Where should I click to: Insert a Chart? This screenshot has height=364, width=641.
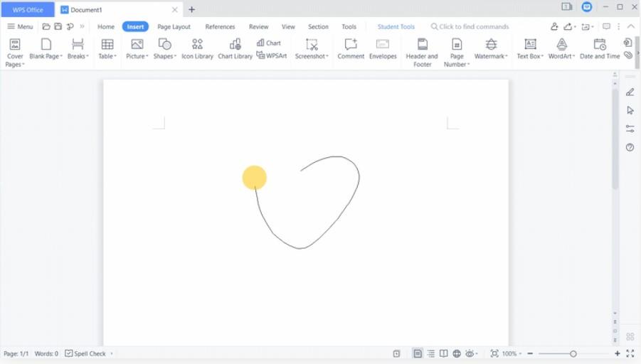point(269,43)
